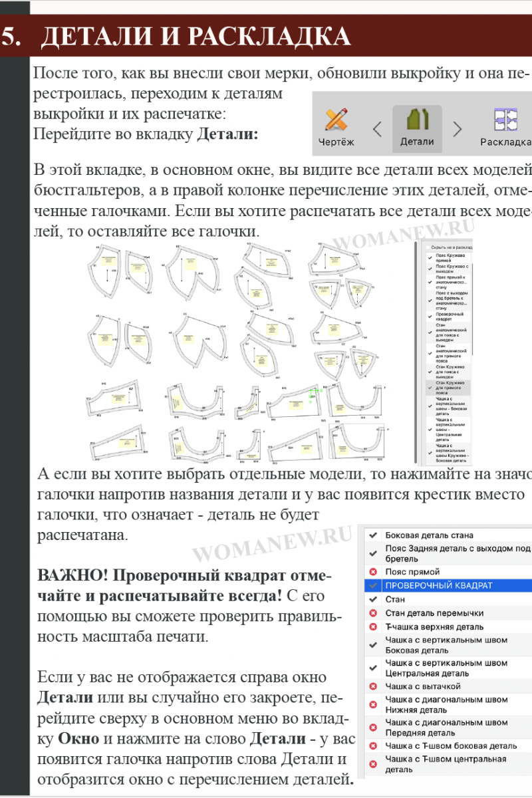Uncheck the Стан row checkmark
This screenshot has width=532, height=798.
(373, 599)
